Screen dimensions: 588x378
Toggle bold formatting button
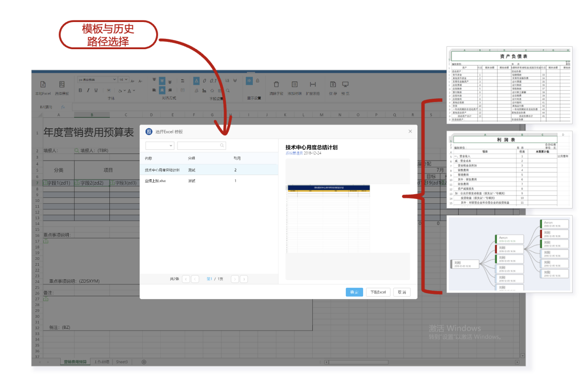(x=80, y=90)
